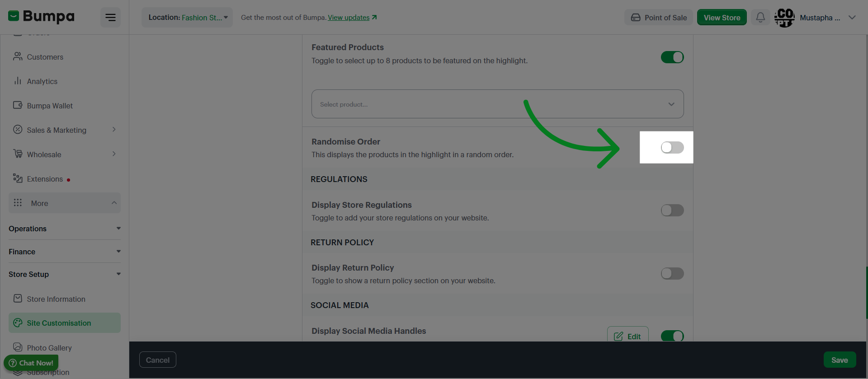Click the Extensions icon
Screen dimensions: 868x379
coord(18,178)
